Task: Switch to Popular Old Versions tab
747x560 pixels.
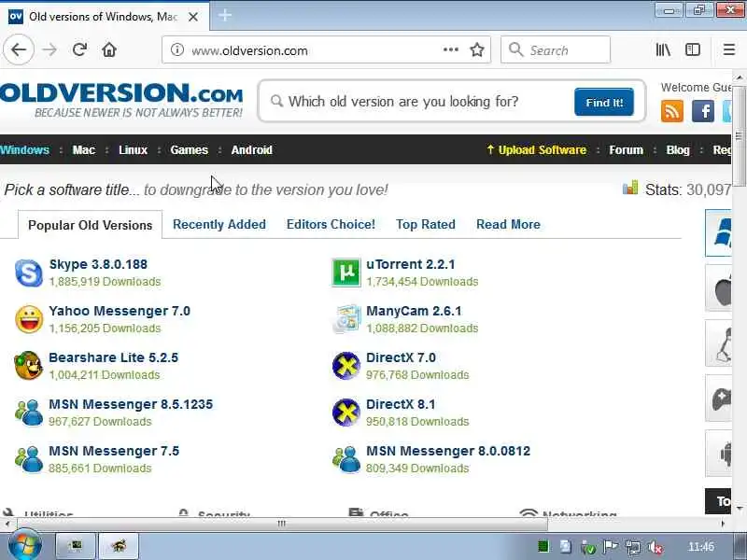Action: point(90,225)
